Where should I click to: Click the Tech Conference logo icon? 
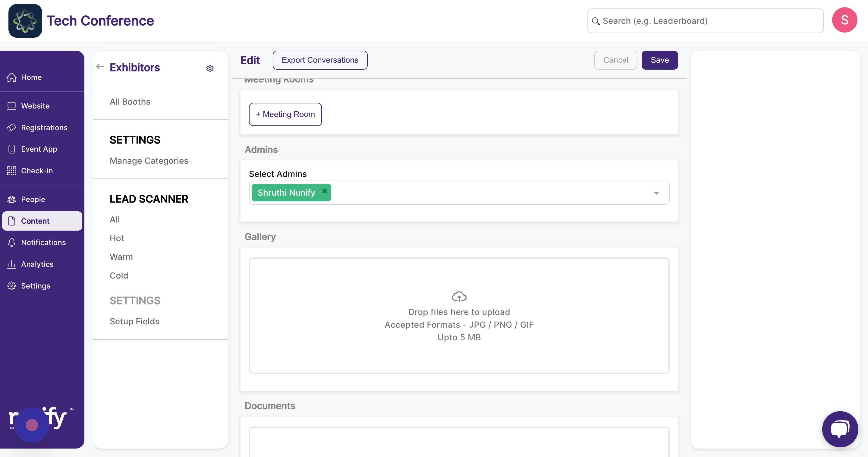pyautogui.click(x=25, y=21)
